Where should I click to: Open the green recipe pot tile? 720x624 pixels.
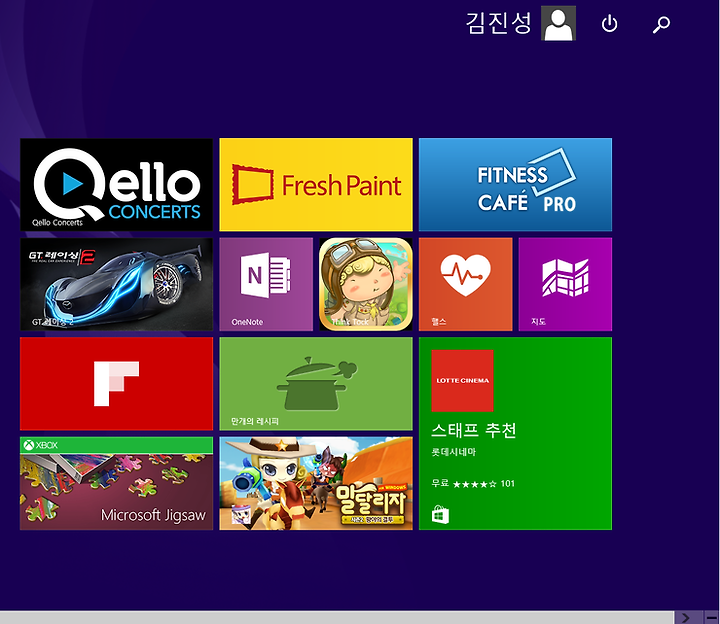click(316, 384)
